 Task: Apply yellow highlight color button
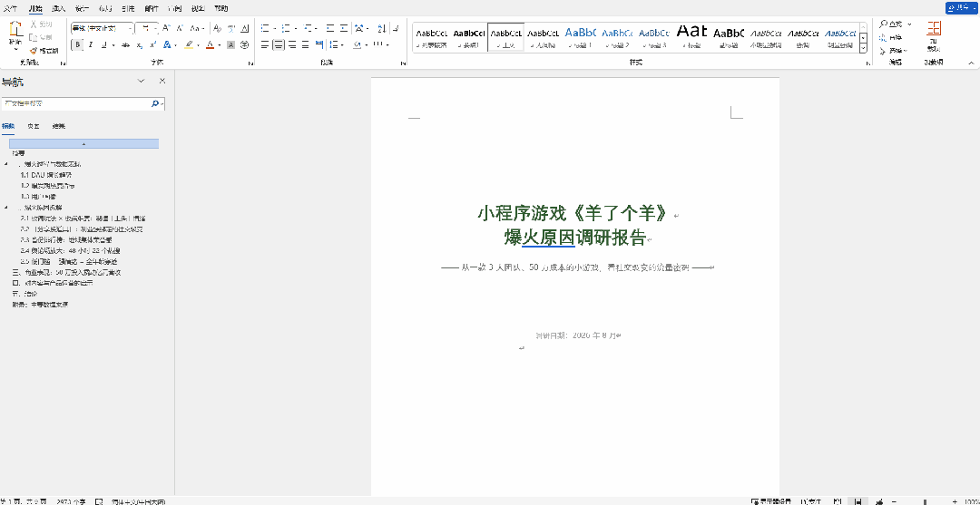[x=189, y=45]
